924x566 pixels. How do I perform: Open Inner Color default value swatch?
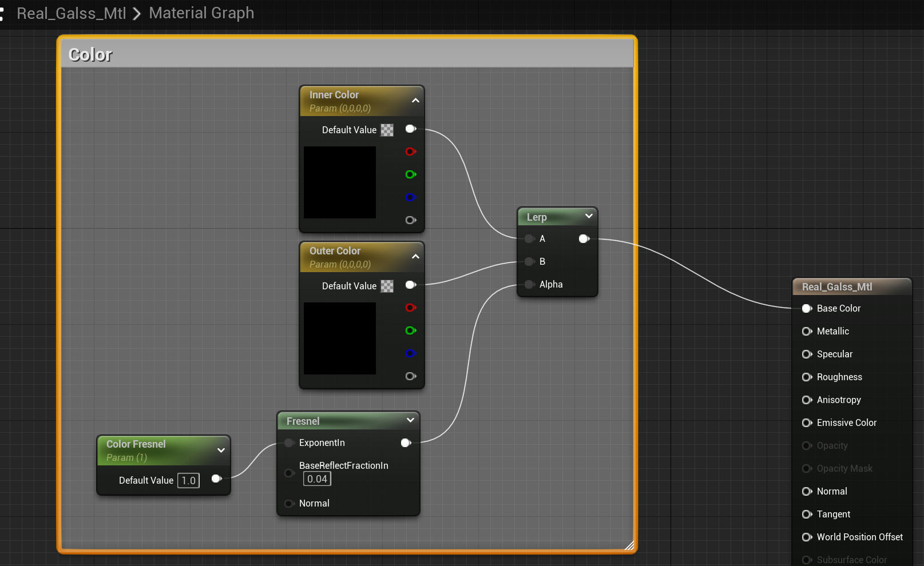[387, 130]
